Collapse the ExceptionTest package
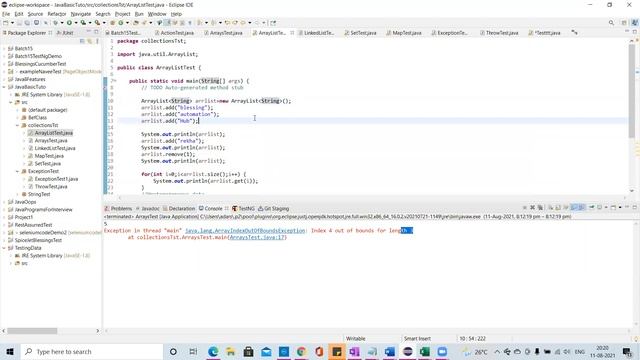 18,171
